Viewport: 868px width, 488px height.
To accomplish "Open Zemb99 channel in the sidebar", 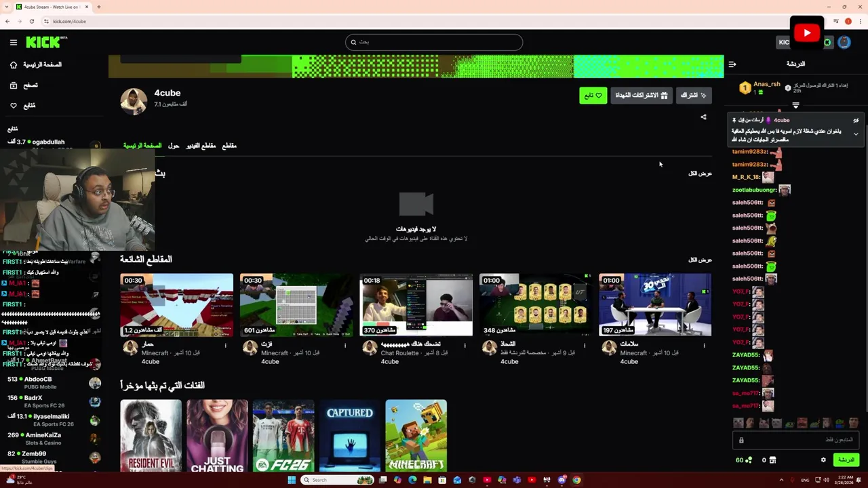I will (53, 457).
